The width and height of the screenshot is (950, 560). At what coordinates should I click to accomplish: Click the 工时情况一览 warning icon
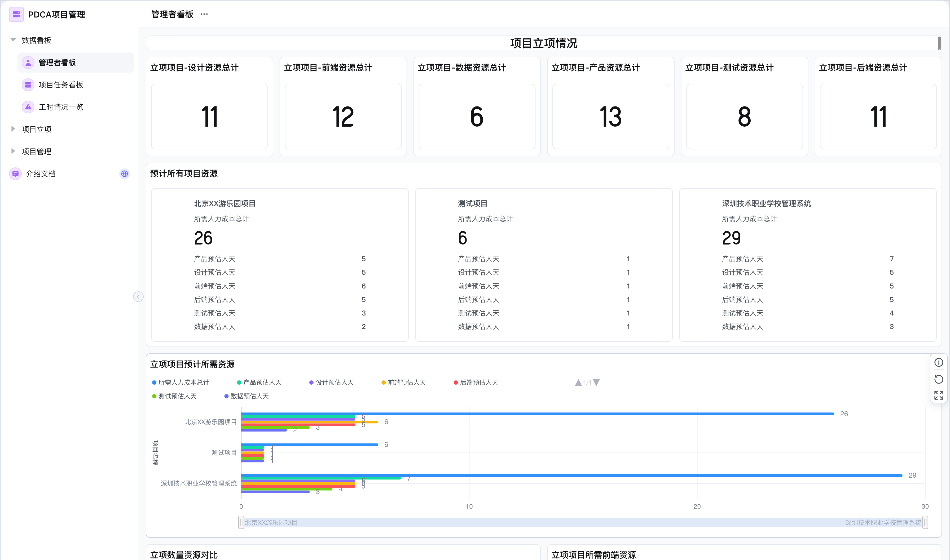[28, 107]
